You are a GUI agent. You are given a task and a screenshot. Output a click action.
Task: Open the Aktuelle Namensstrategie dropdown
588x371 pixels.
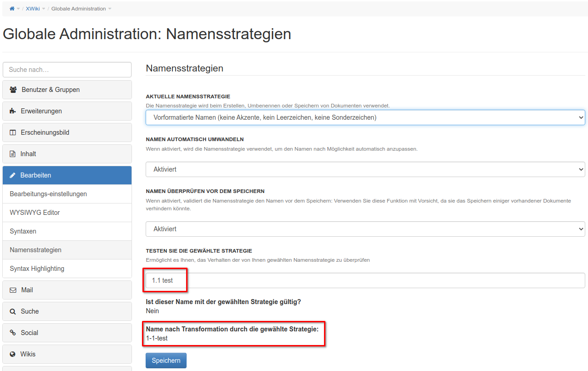[x=365, y=117]
